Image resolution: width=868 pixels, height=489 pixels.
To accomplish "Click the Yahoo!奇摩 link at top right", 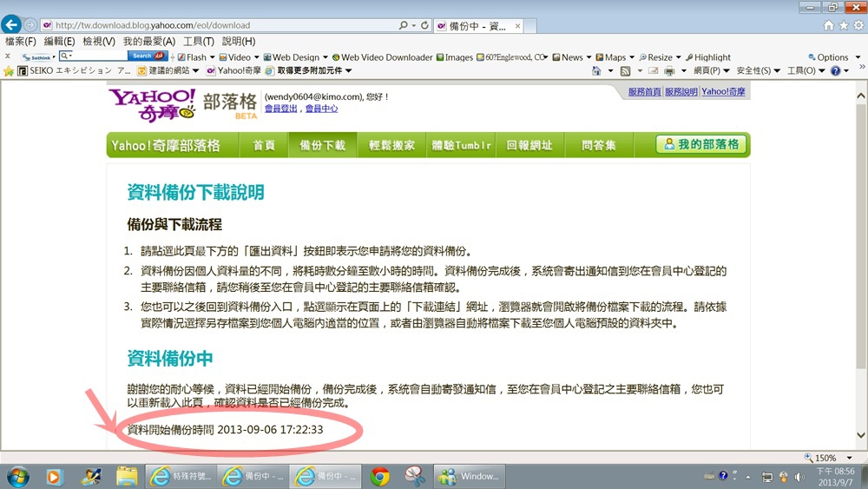I will click(723, 91).
